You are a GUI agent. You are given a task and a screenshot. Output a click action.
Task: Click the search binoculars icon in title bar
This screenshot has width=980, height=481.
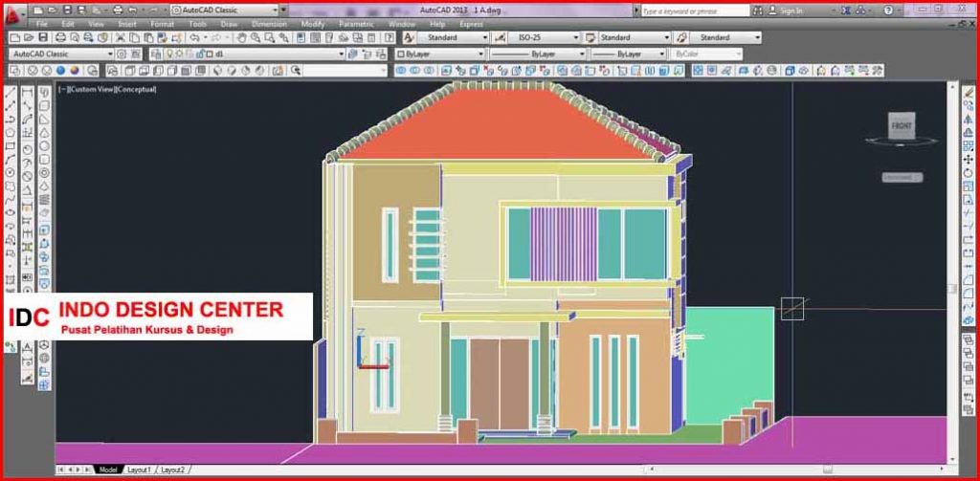(x=758, y=11)
